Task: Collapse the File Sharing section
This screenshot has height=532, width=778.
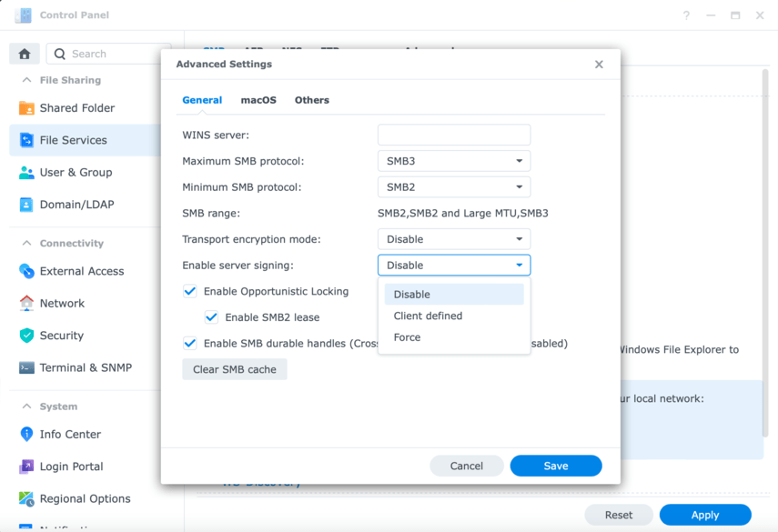Action: pyautogui.click(x=26, y=80)
